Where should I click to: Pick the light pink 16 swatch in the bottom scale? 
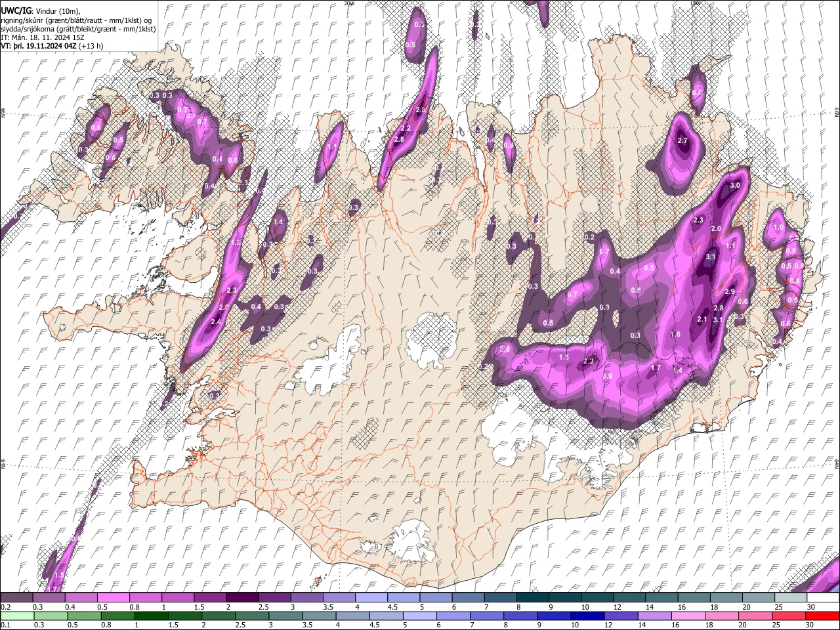click(x=688, y=616)
